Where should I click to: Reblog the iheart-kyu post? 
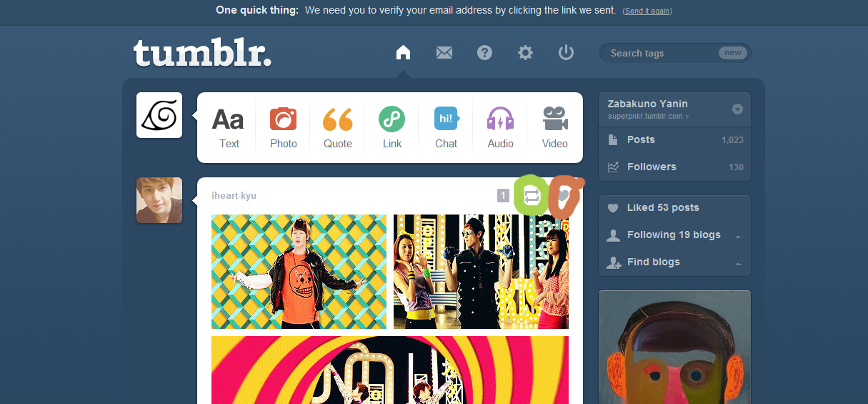coord(532,196)
